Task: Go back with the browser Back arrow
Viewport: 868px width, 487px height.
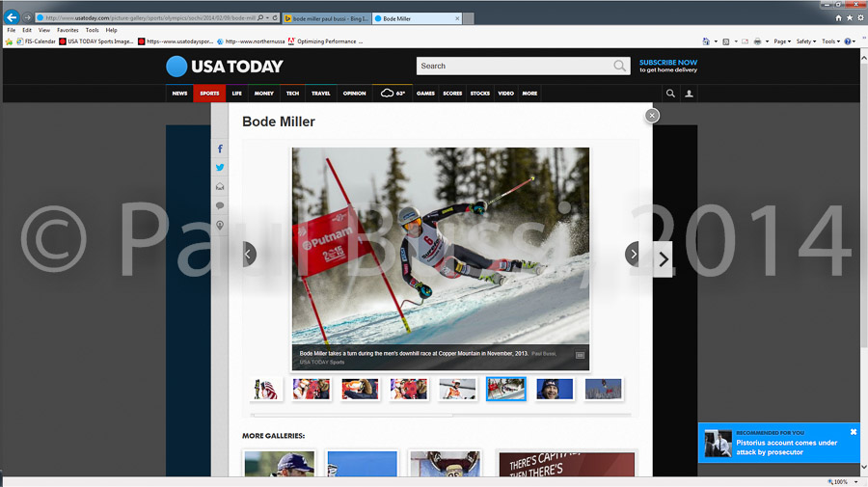Action: click(x=12, y=17)
